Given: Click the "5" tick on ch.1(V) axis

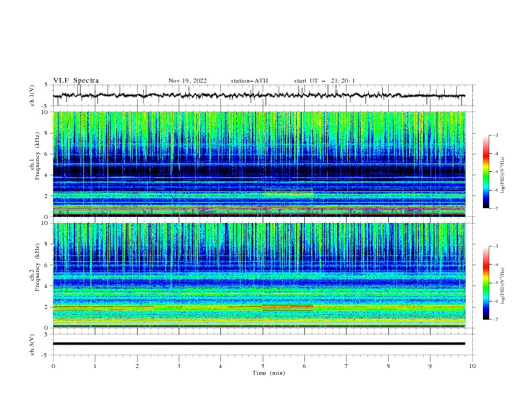Looking at the screenshot, I should (x=46, y=85).
